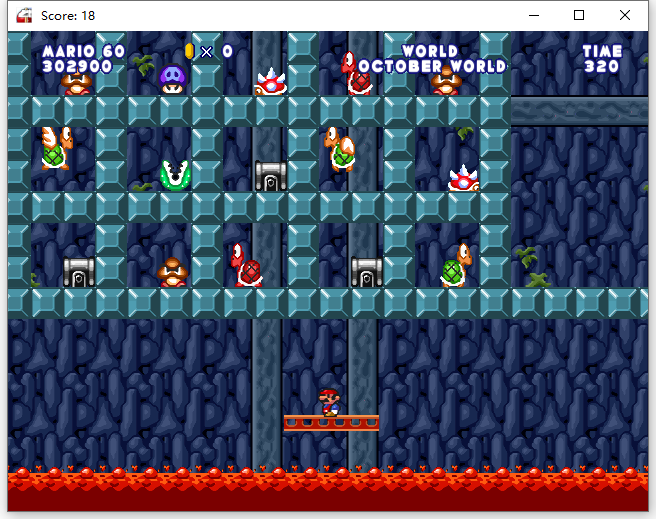
Task: Click the Bullet Bill cannon in the middle row
Action: (x=271, y=176)
